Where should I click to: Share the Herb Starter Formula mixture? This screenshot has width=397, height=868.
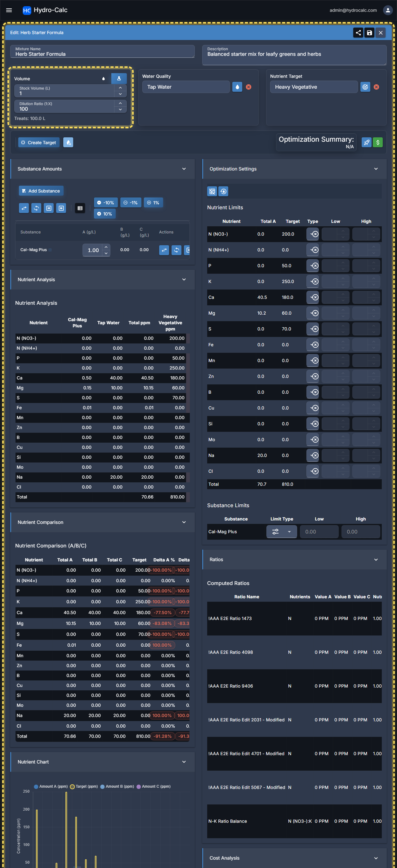click(358, 33)
